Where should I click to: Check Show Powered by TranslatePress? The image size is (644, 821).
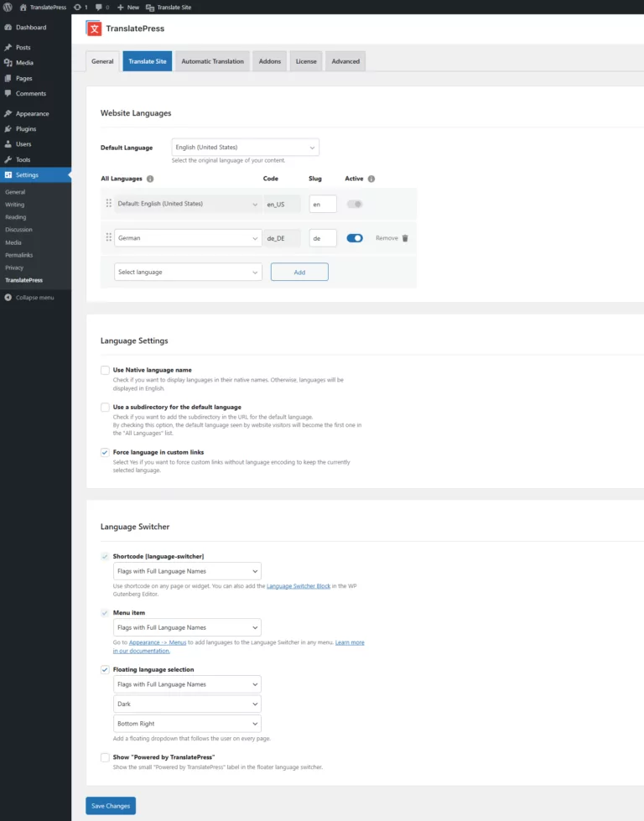pos(105,757)
